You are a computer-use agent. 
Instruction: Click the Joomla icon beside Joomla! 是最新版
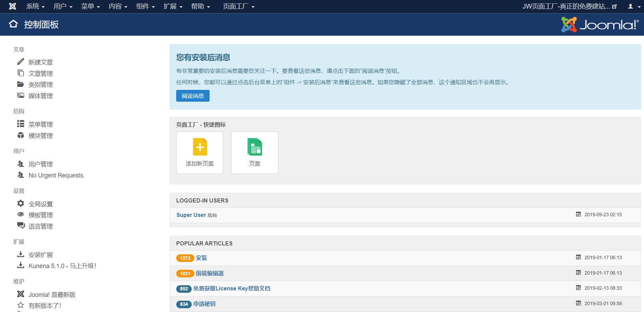point(21,294)
